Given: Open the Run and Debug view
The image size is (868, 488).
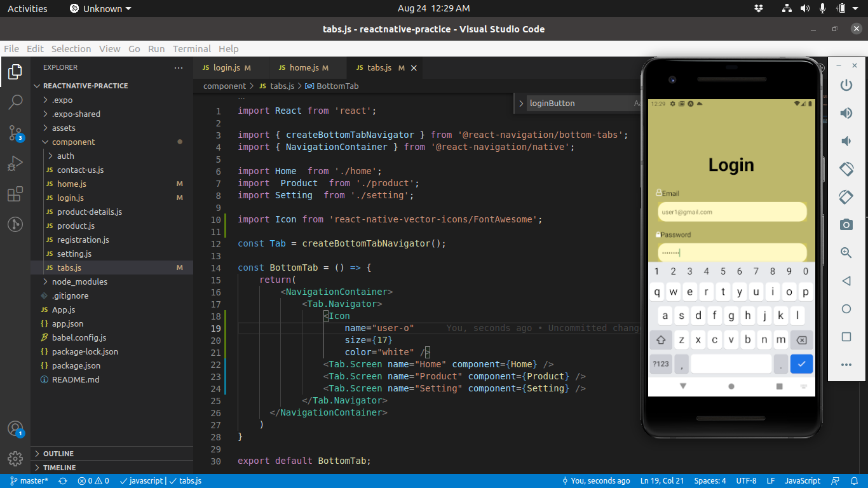Looking at the screenshot, I should click(x=15, y=163).
